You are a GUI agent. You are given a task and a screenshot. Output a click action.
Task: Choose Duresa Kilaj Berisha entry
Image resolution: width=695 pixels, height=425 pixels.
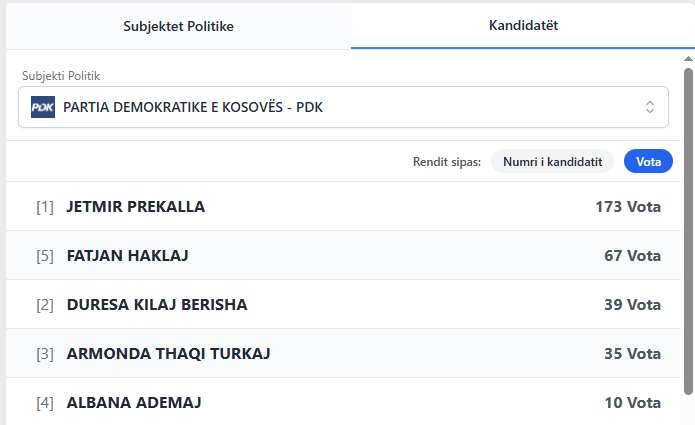click(x=156, y=305)
